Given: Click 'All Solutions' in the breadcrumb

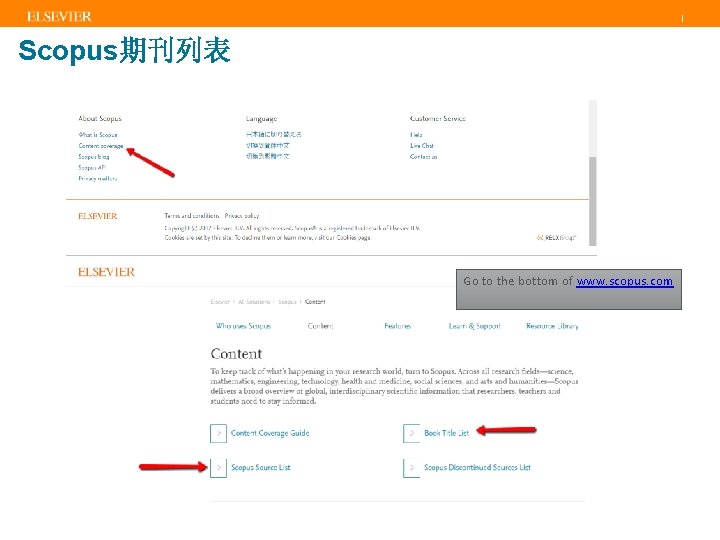Looking at the screenshot, I should 254,302.
